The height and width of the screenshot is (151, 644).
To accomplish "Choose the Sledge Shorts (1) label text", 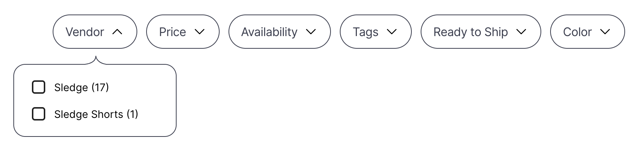I will (96, 114).
